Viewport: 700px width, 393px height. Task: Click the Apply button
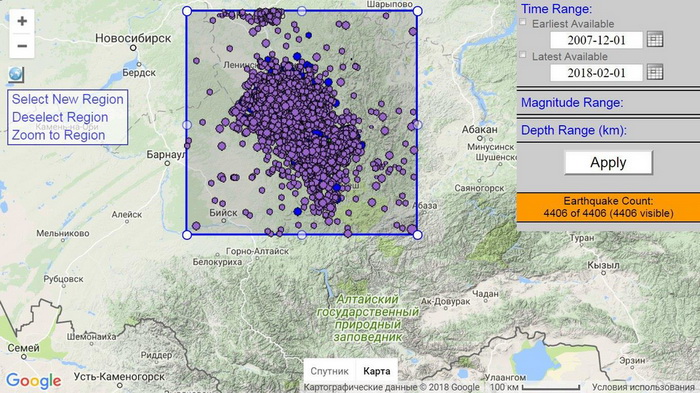(608, 163)
